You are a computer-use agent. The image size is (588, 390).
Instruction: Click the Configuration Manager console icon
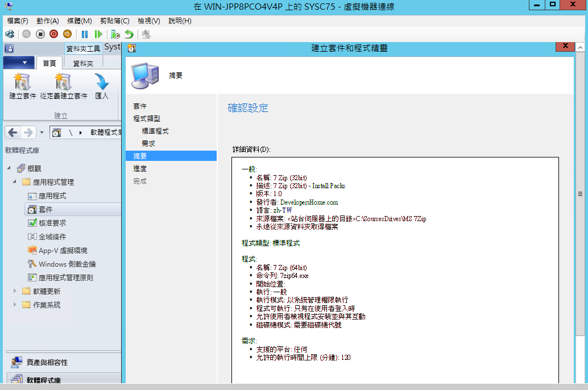9,48
